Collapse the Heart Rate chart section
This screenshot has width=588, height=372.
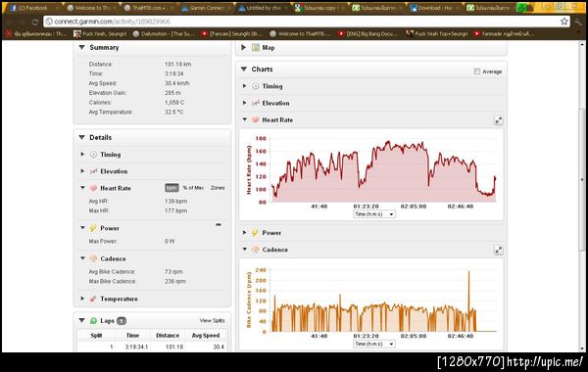coord(244,119)
